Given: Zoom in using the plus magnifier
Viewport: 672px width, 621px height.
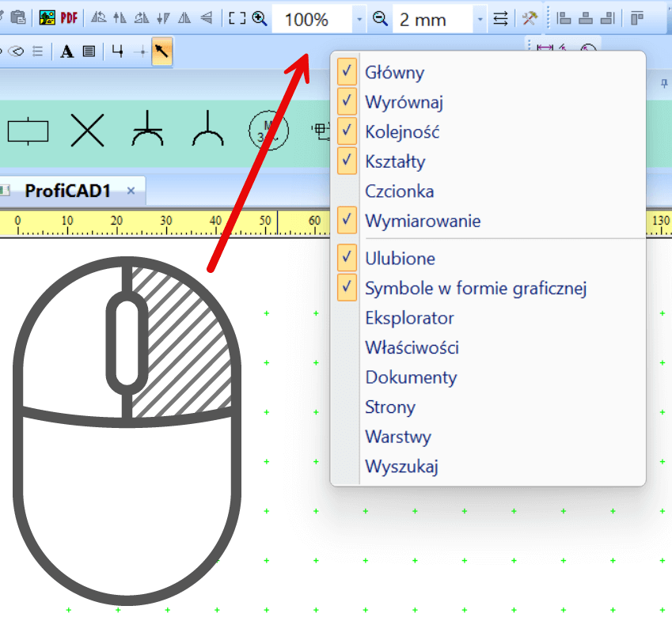Looking at the screenshot, I should [260, 18].
